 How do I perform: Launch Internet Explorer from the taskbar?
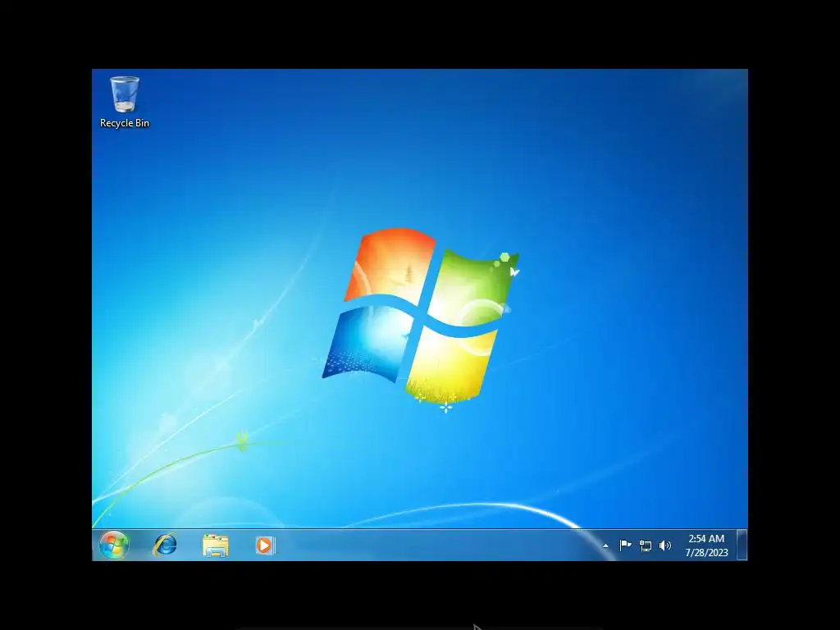point(164,546)
